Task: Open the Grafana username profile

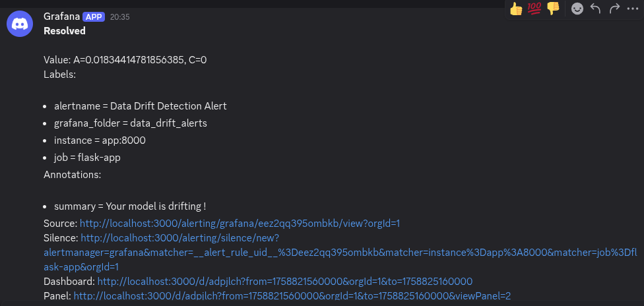Action: [62, 16]
